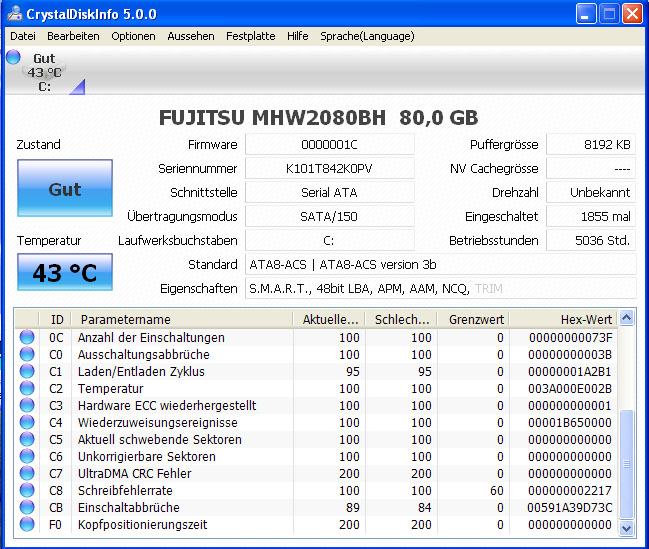The width and height of the screenshot is (649, 549).
Task: Click the Firmware value 0000001C field
Action: point(329,144)
